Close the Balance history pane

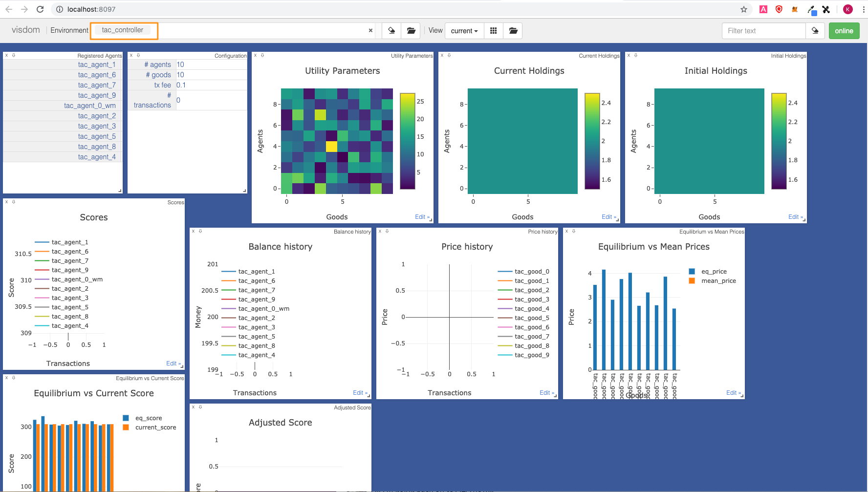click(193, 231)
